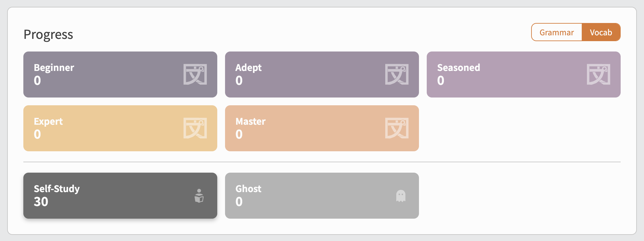Switch progress view to Grammar
644x241 pixels.
[556, 32]
